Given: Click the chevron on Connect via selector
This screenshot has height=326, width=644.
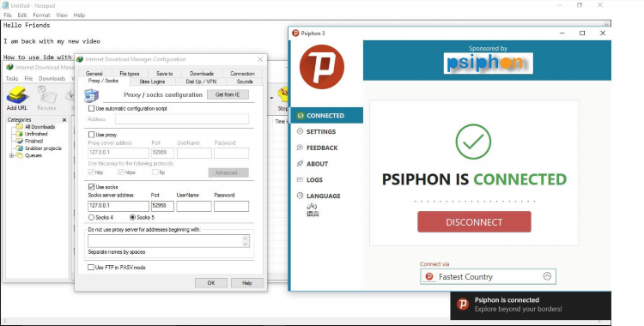Looking at the screenshot, I should tap(547, 276).
